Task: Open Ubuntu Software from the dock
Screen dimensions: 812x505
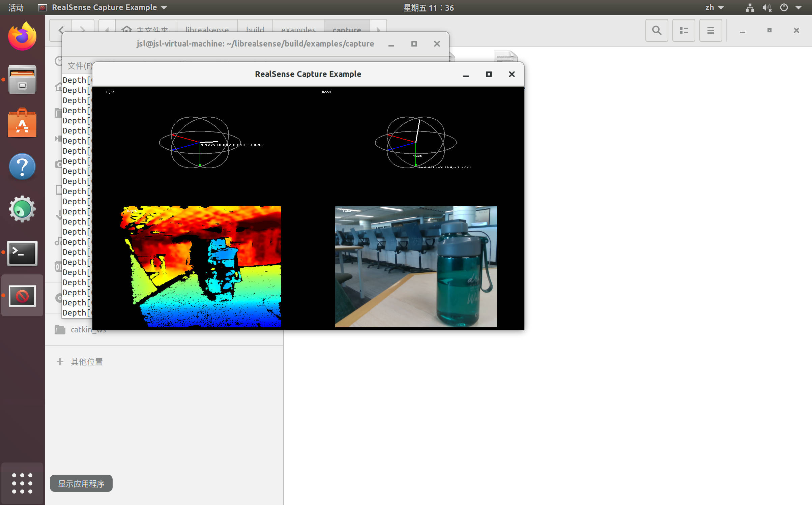Action: click(x=22, y=123)
